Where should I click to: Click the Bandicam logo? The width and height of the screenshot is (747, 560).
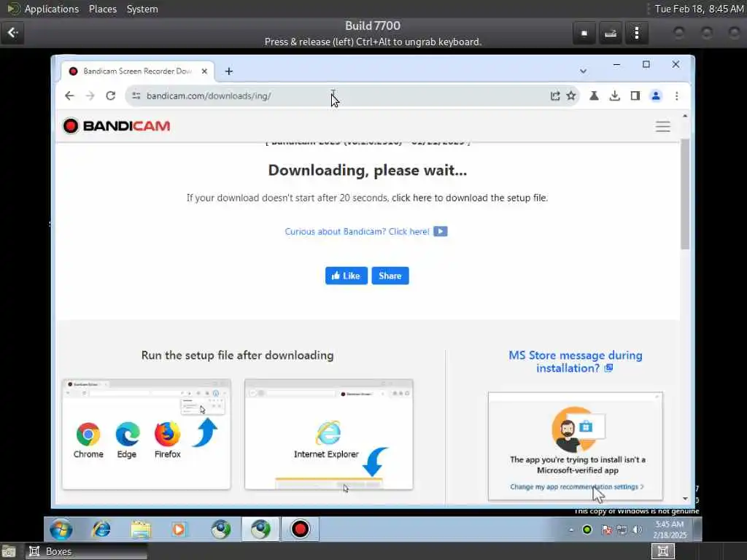click(117, 125)
